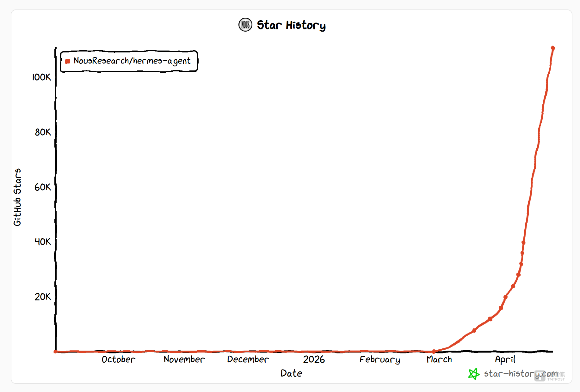Click the Star History chart title
Screen dimensions: 580x392
tap(291, 25)
